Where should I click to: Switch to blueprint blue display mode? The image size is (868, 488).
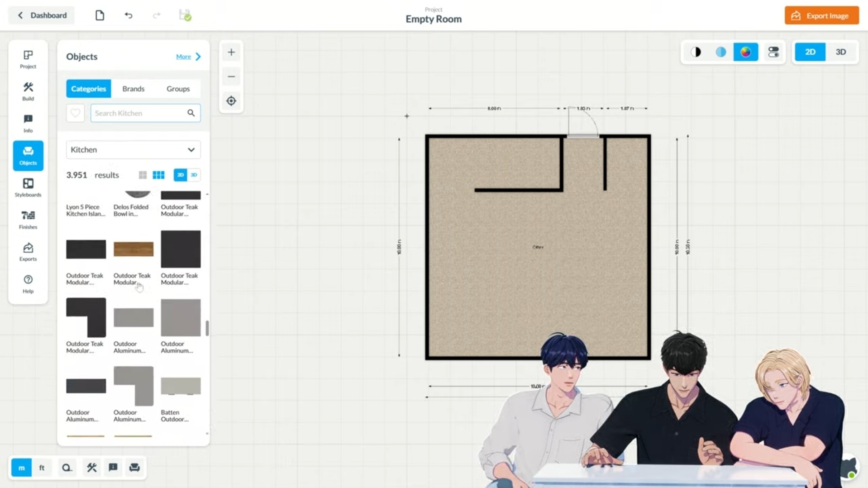click(721, 52)
